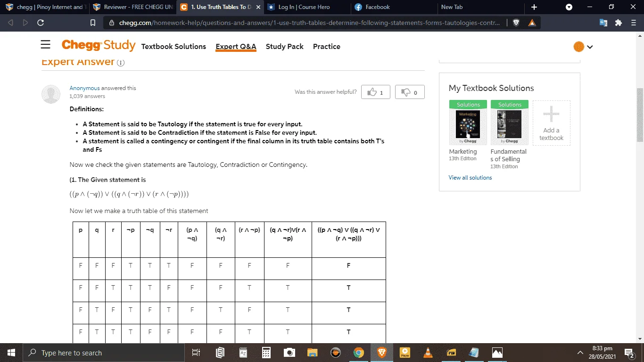The image size is (644, 362).
Task: Expand the user account dropdown arrow
Action: (x=590, y=47)
